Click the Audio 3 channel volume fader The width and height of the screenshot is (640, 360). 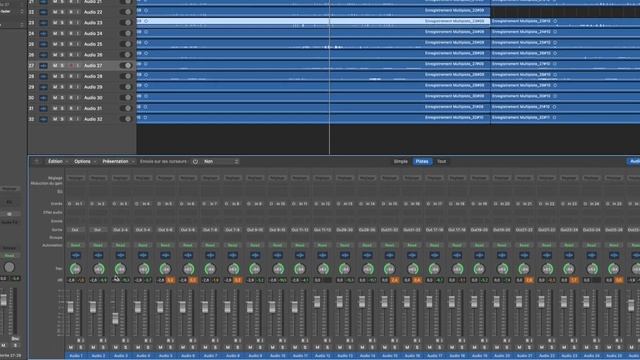coord(116,318)
